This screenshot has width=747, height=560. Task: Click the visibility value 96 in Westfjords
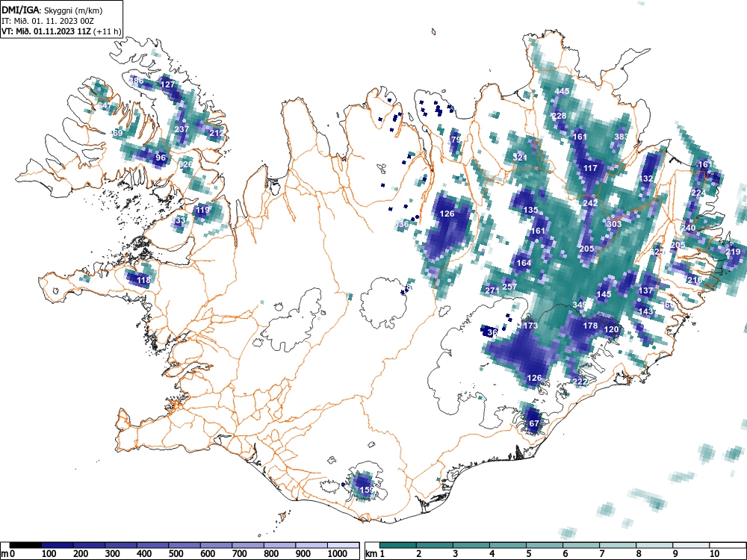pyautogui.click(x=161, y=158)
